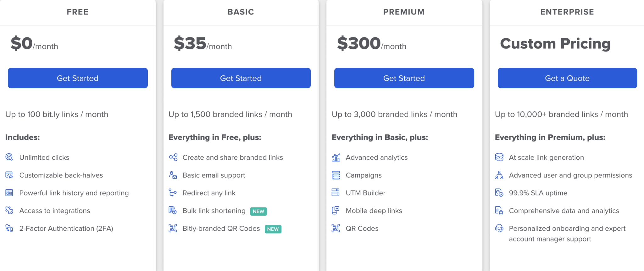Click the 99.9% SLA uptime icon
Viewport: 644px width, 271px height.
tap(499, 192)
